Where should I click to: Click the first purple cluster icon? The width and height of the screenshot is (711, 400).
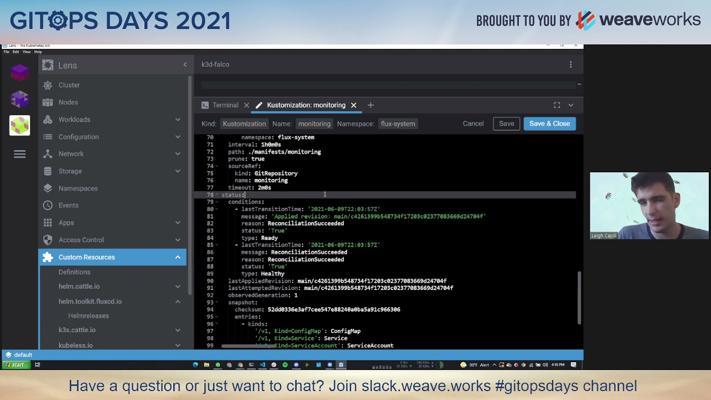[20, 72]
